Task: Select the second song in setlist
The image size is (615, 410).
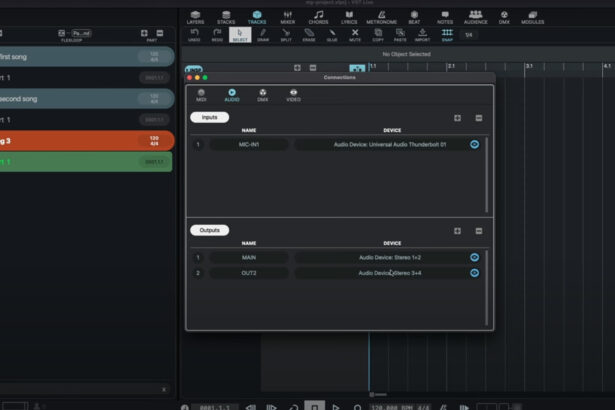Action: coord(86,98)
